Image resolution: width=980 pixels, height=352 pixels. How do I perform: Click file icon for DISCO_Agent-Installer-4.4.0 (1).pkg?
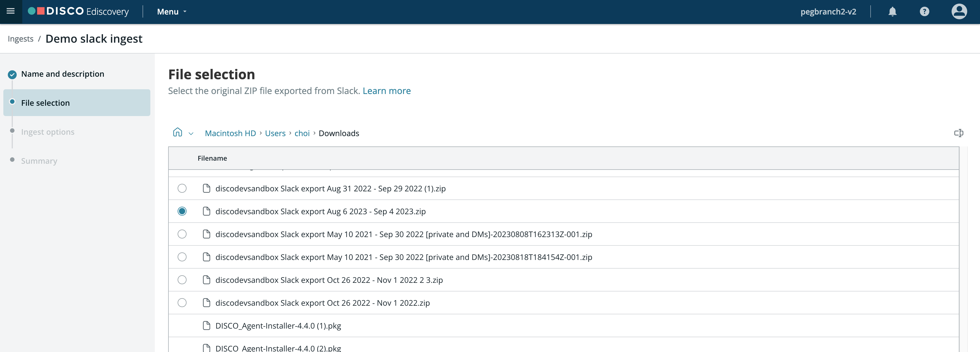click(x=207, y=326)
